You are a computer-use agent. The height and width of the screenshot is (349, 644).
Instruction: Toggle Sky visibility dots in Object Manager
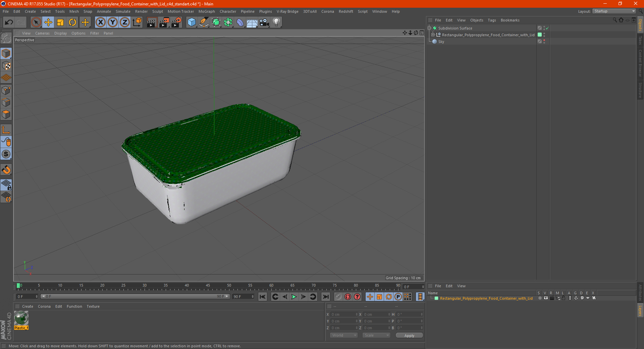[544, 42]
